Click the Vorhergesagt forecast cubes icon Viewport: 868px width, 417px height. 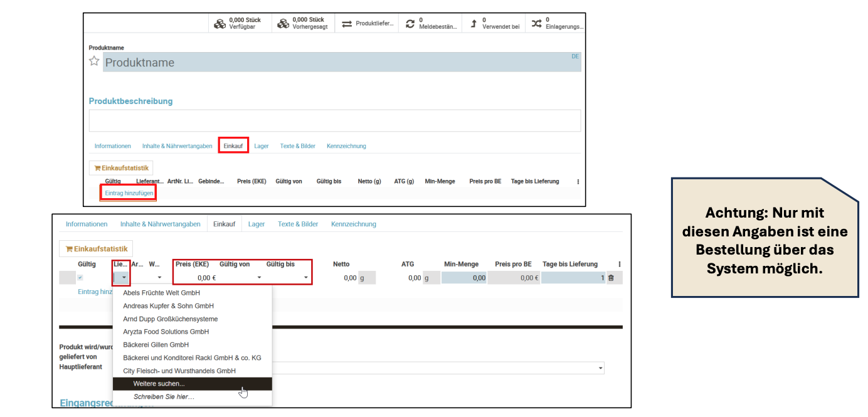click(283, 24)
